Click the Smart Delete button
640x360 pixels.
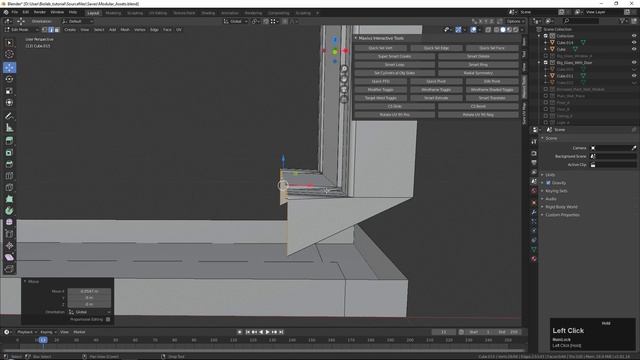click(478, 56)
